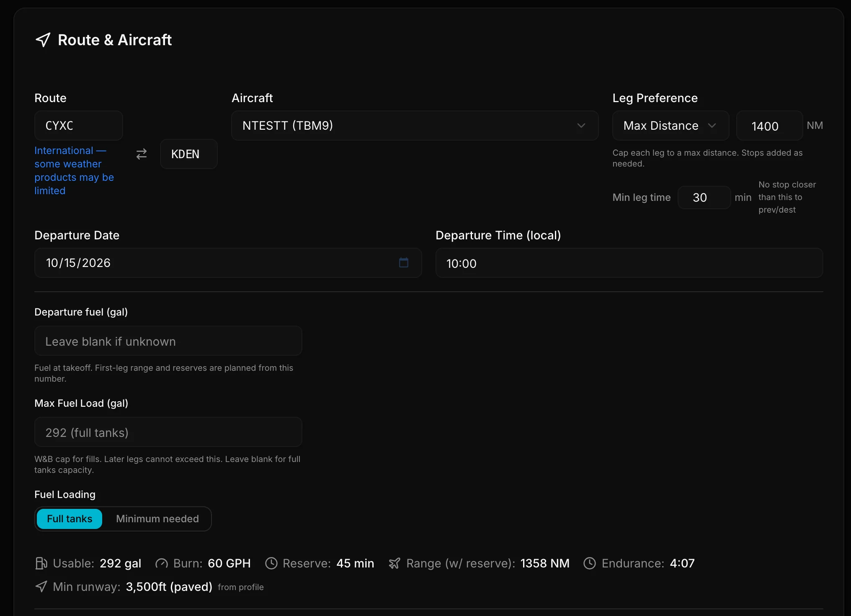This screenshot has height=616, width=851.
Task: Click the airplane icon beside Range
Action: point(395,563)
